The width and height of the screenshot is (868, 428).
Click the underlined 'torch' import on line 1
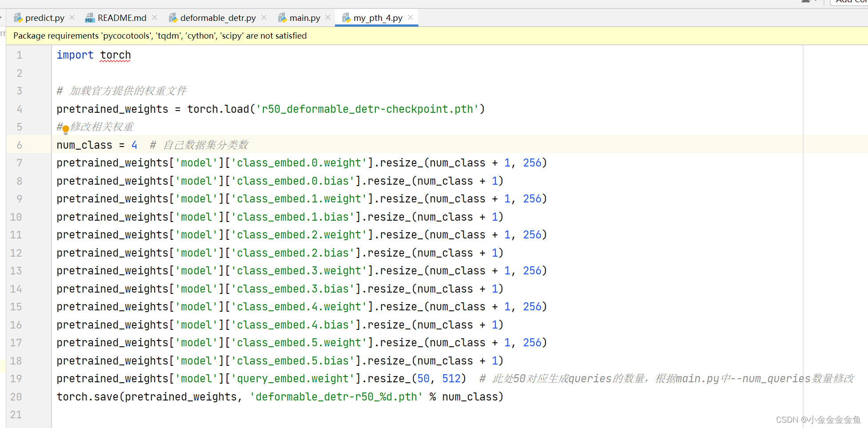point(115,55)
